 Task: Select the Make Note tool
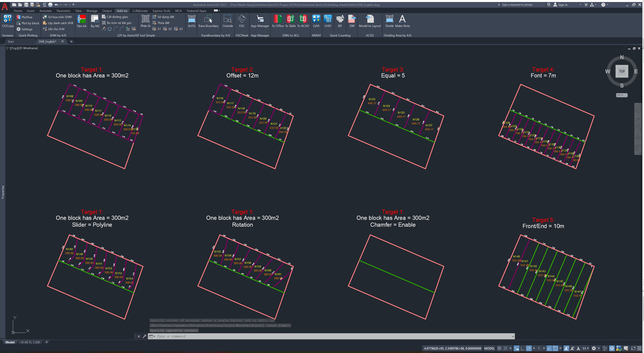click(402, 19)
